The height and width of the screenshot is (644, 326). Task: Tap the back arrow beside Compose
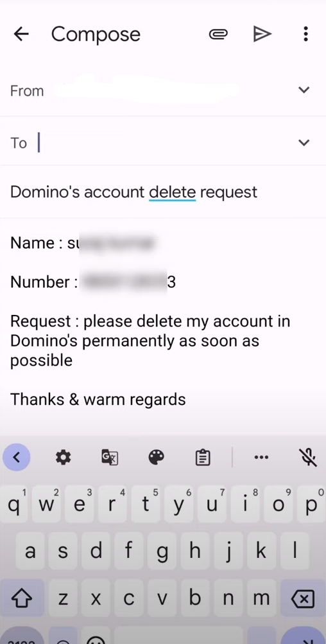(x=21, y=34)
